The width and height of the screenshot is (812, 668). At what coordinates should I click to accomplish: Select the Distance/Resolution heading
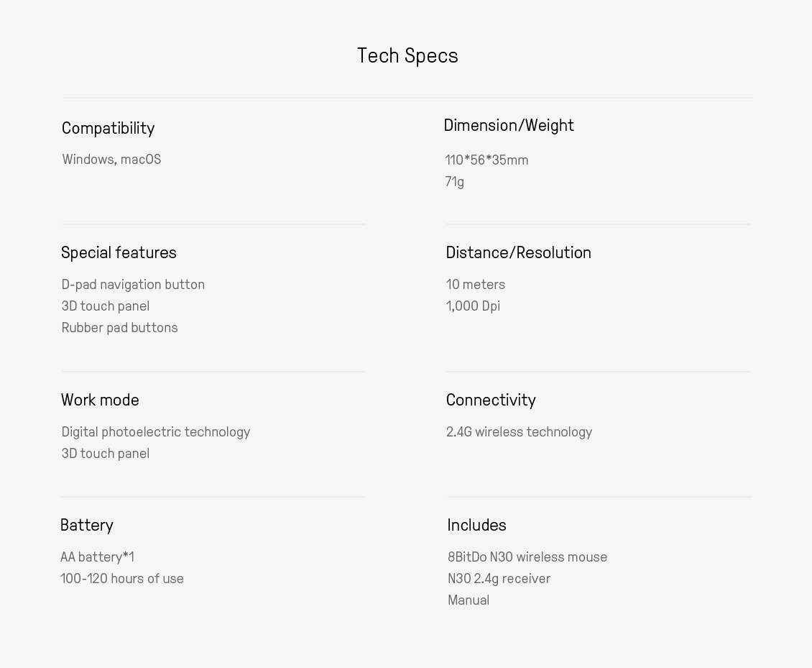coord(518,253)
